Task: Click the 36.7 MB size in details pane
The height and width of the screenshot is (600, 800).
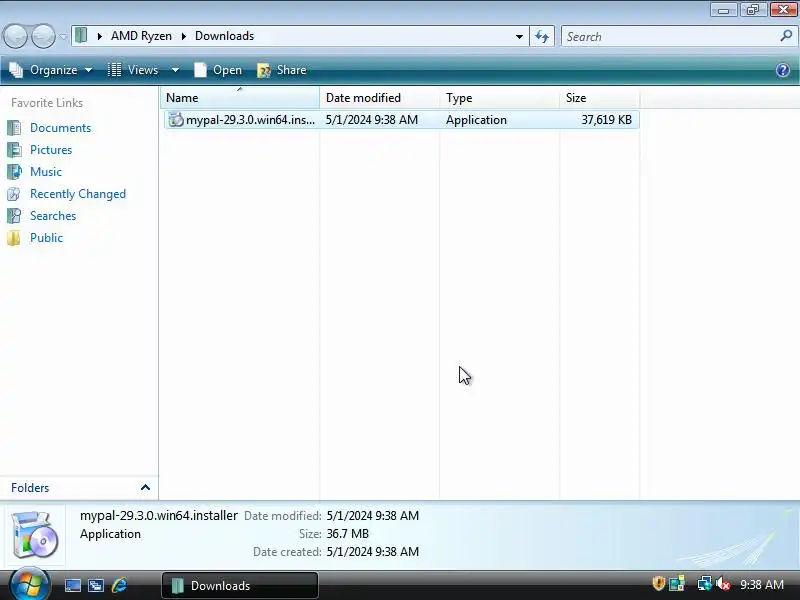Action: pos(347,534)
